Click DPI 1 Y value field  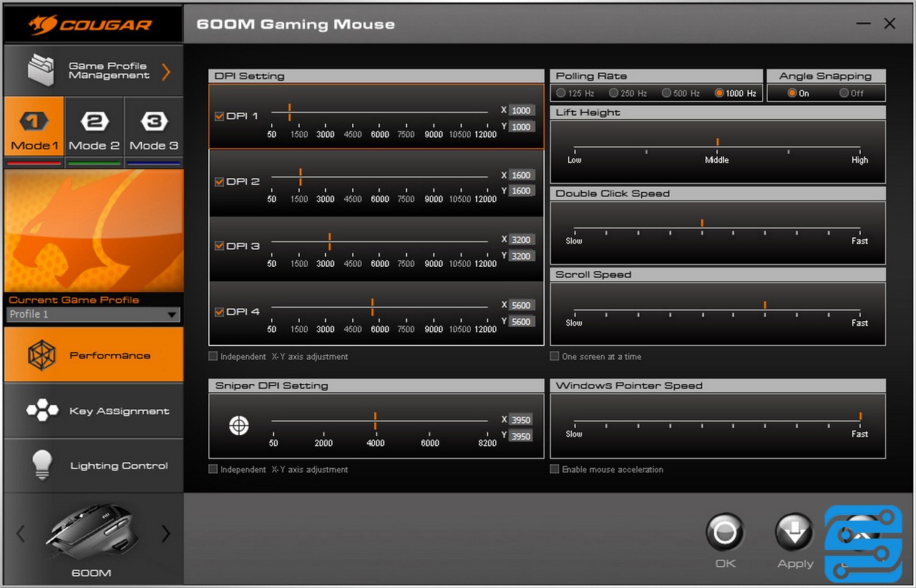[x=522, y=127]
